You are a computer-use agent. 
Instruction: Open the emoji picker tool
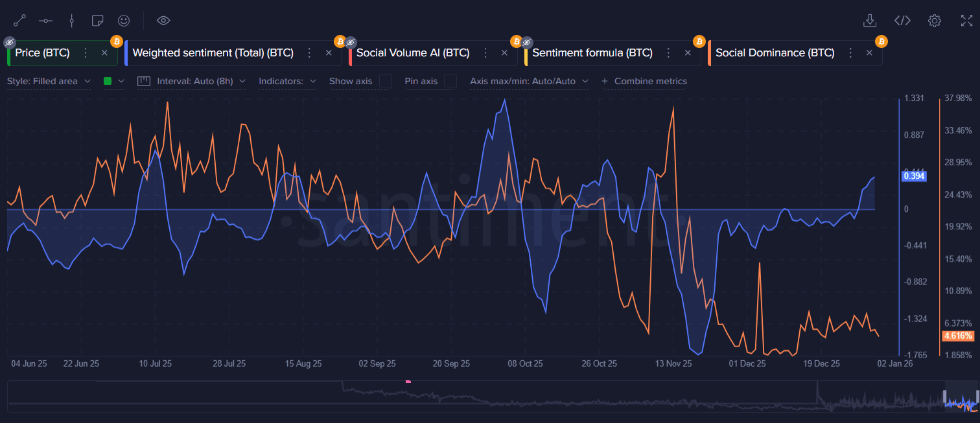[124, 21]
